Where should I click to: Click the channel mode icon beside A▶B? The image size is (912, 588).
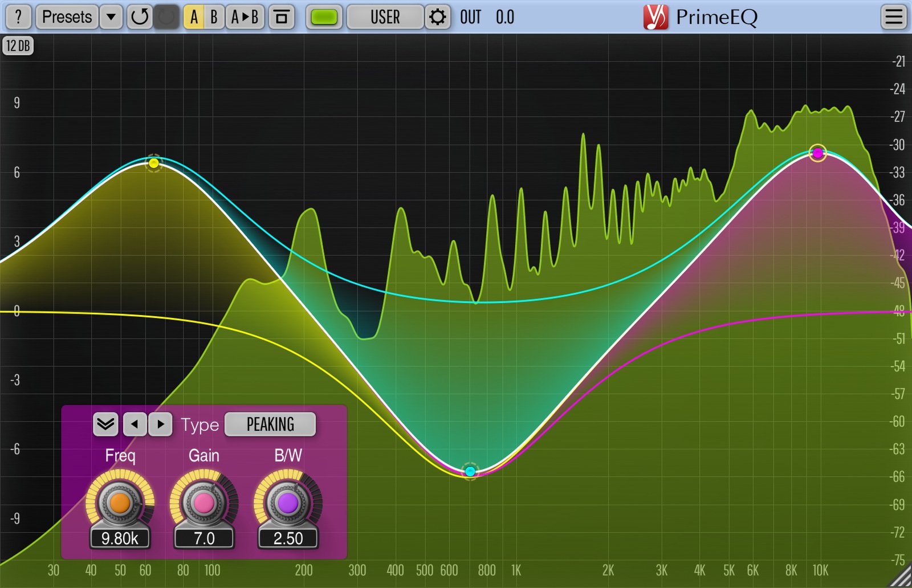tap(282, 17)
